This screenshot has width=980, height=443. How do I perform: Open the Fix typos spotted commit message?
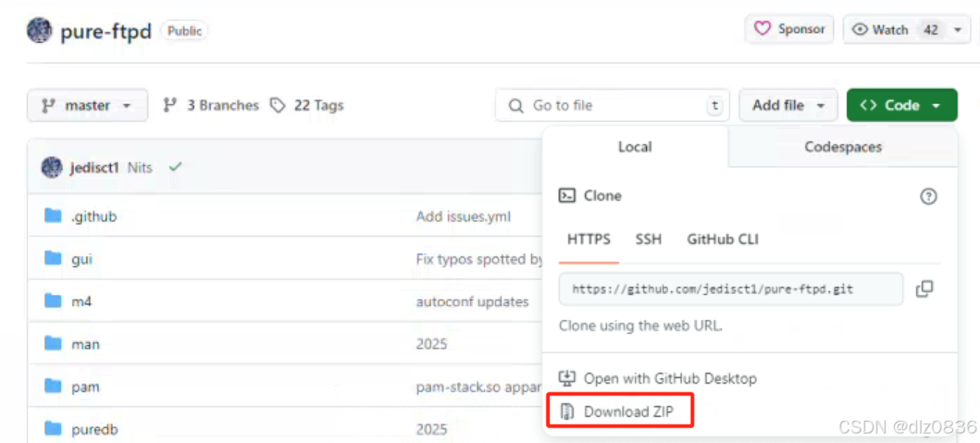479,259
